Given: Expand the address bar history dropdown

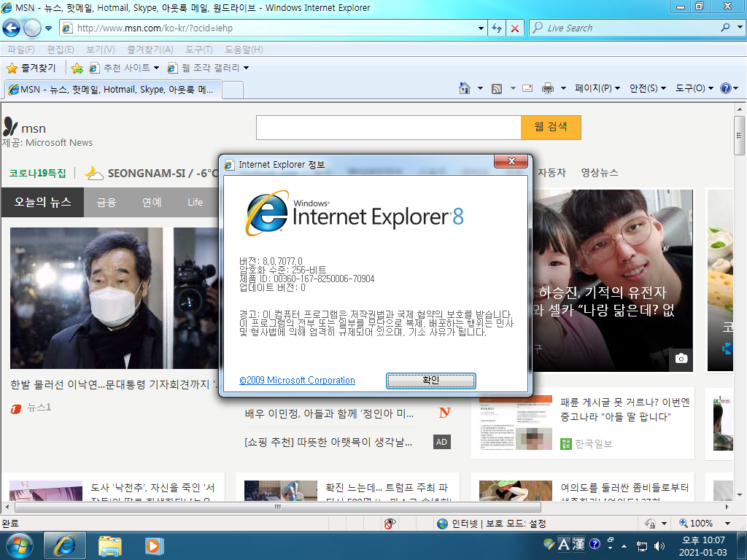Looking at the screenshot, I should [x=481, y=28].
